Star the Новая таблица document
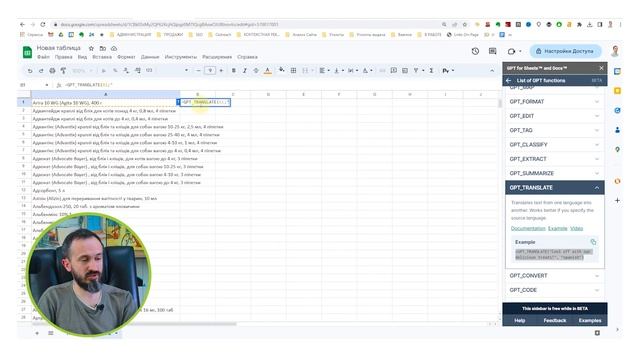The height and width of the screenshot is (360, 640). [x=91, y=49]
